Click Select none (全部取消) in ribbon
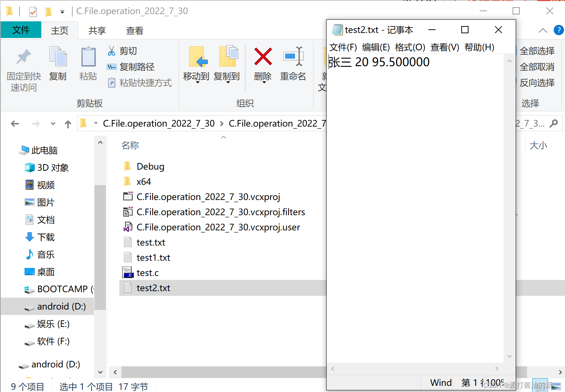This screenshot has width=565, height=392. [x=537, y=67]
